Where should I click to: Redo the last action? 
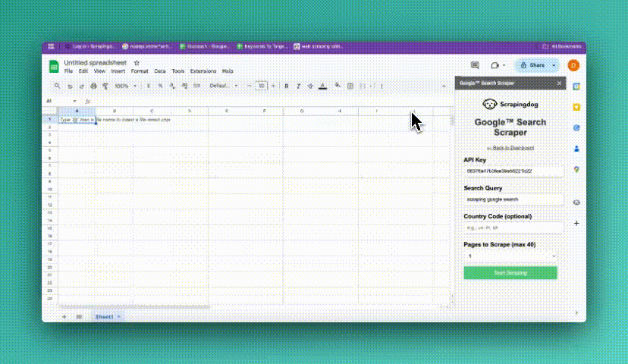coord(81,86)
